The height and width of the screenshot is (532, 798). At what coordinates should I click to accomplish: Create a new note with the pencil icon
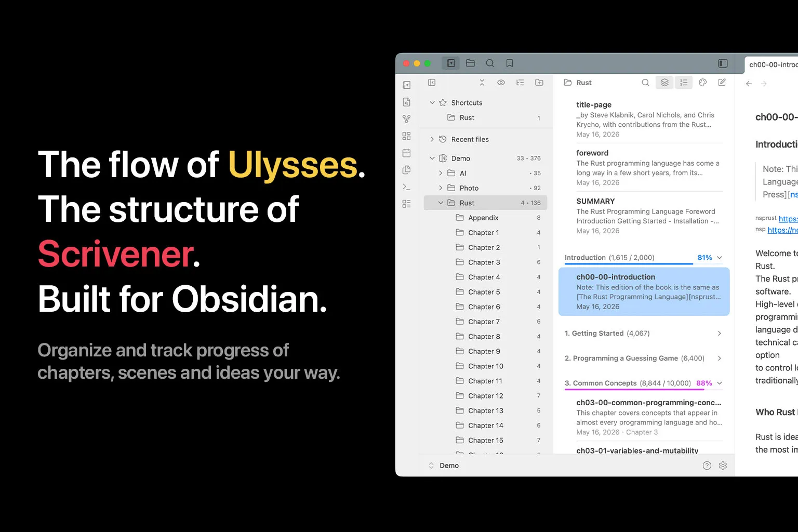(x=722, y=83)
